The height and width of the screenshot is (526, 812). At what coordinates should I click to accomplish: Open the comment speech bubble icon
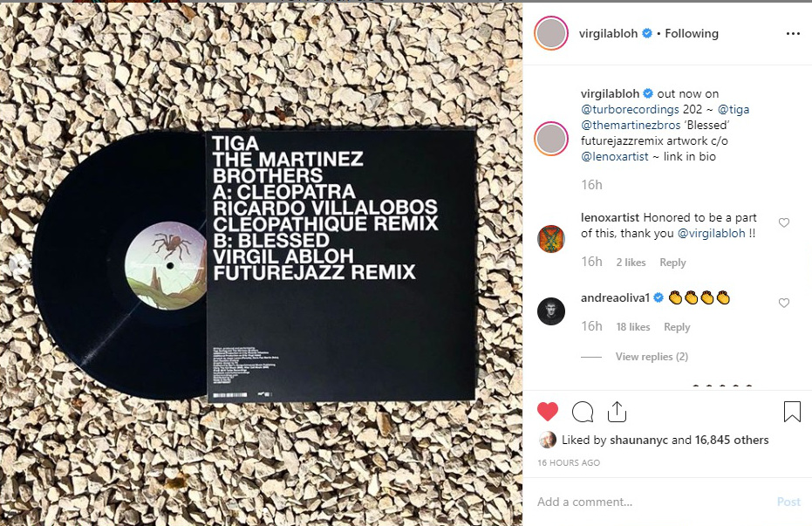tap(583, 412)
